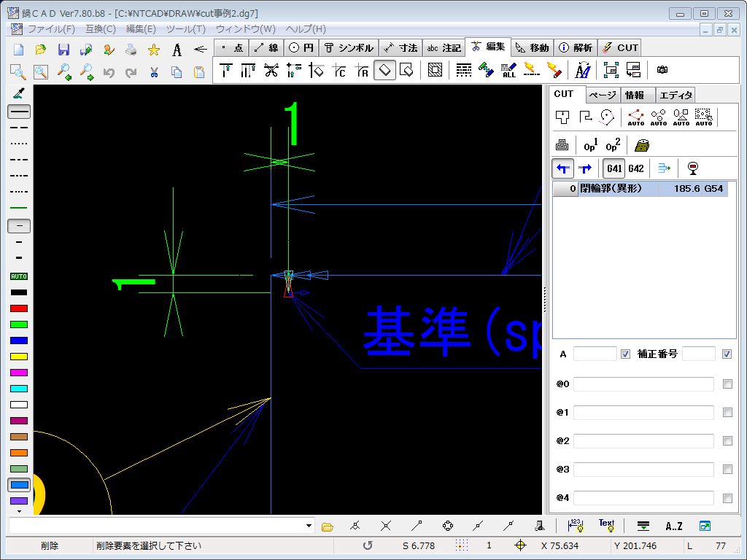This screenshot has width=747, height=560.
Task: Switch to the エディタ panel tab
Action: 676,96
